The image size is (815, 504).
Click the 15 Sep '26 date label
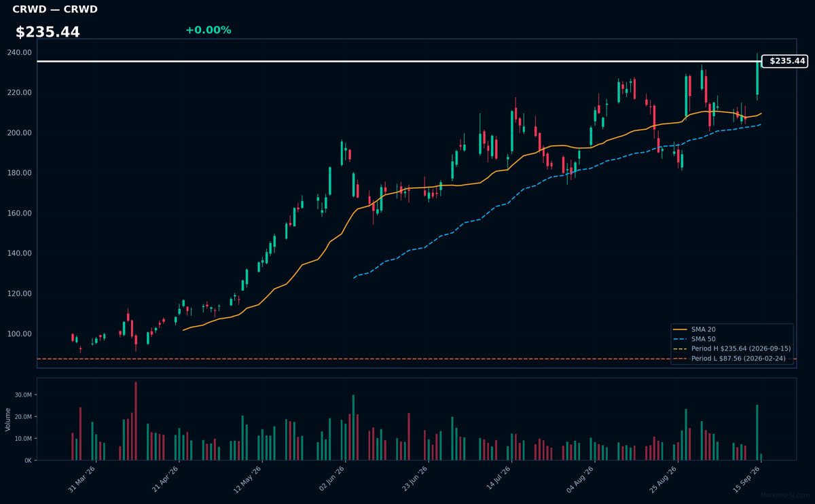[x=747, y=479]
